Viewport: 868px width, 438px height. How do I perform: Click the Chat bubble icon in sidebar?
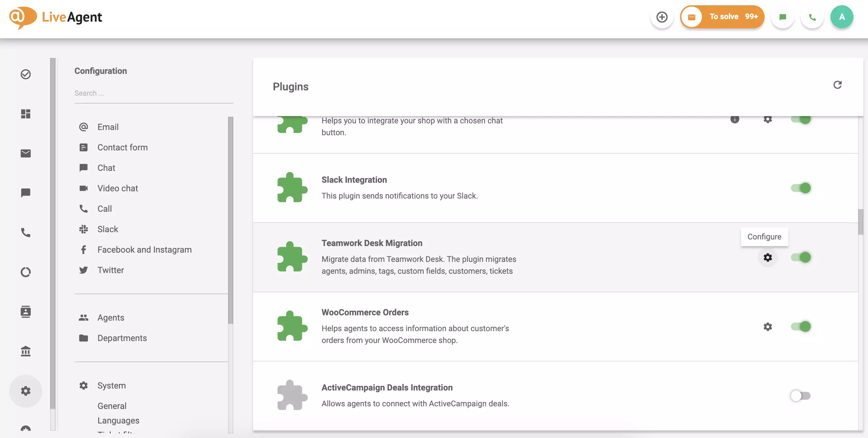pos(25,193)
